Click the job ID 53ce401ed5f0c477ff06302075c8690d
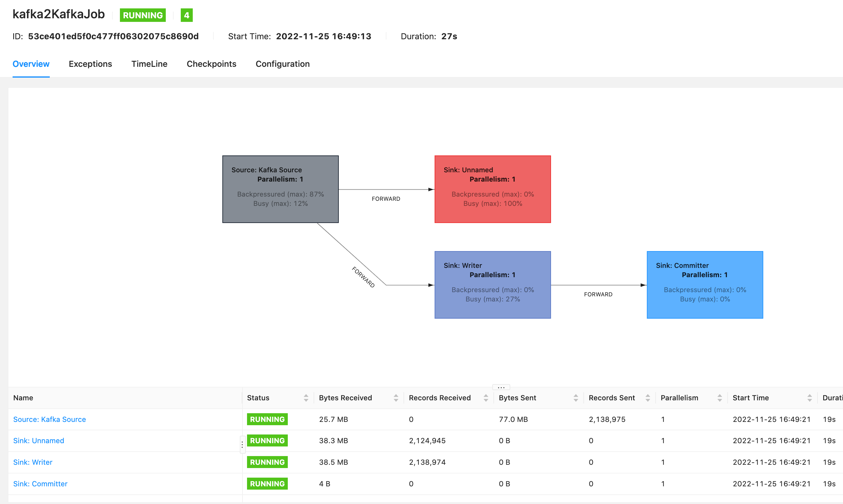The height and width of the screenshot is (504, 843). [x=113, y=36]
